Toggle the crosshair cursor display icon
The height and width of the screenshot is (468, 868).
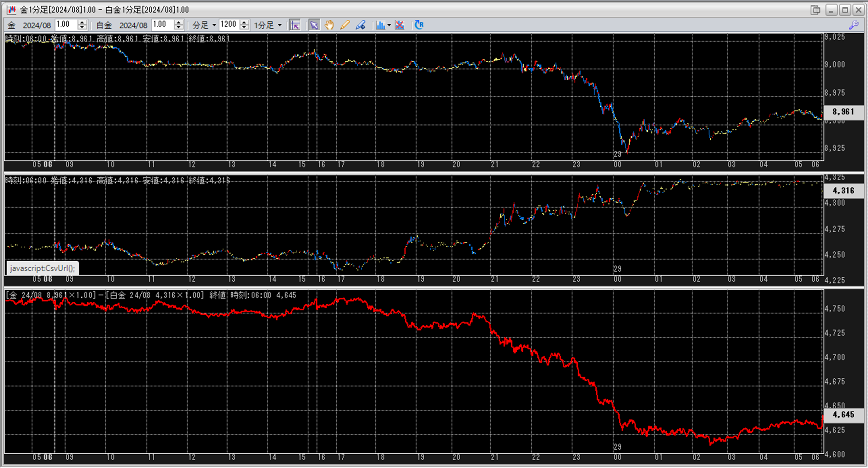295,25
